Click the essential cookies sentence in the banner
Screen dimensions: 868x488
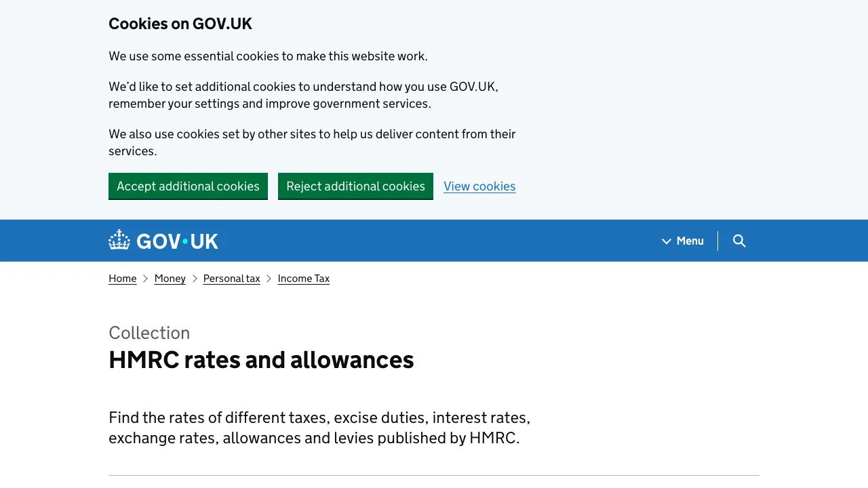(268, 56)
